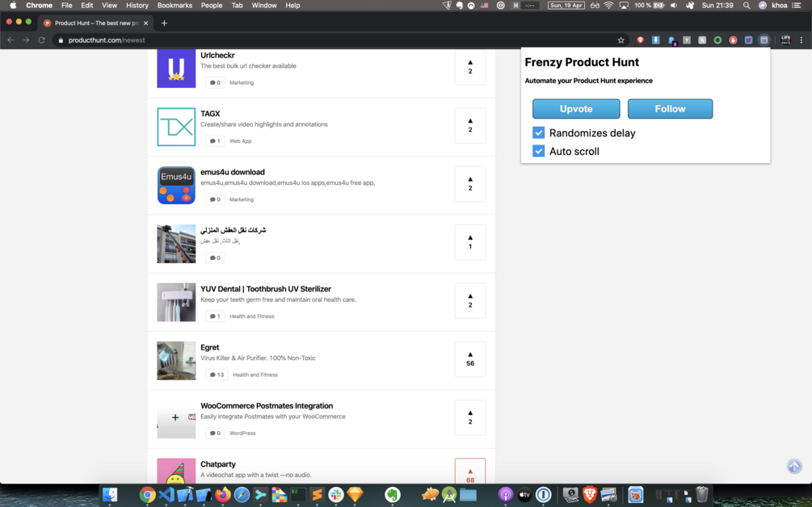
Task: Open a new tab with plus button
Action: [164, 23]
